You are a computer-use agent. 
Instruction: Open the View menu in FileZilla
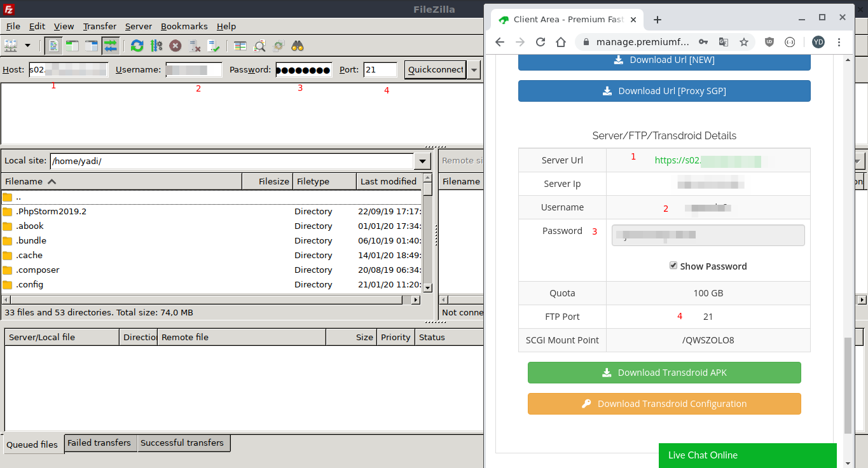64,26
